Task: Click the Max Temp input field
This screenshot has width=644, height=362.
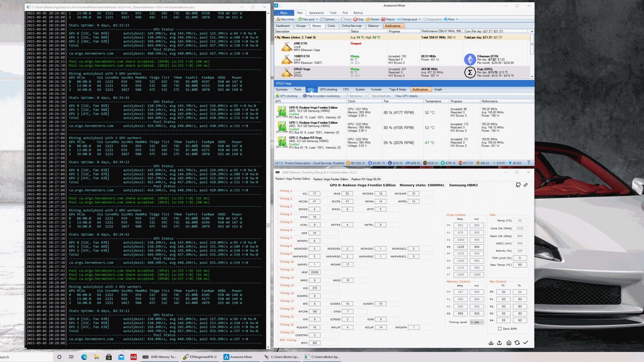Action: (520, 265)
